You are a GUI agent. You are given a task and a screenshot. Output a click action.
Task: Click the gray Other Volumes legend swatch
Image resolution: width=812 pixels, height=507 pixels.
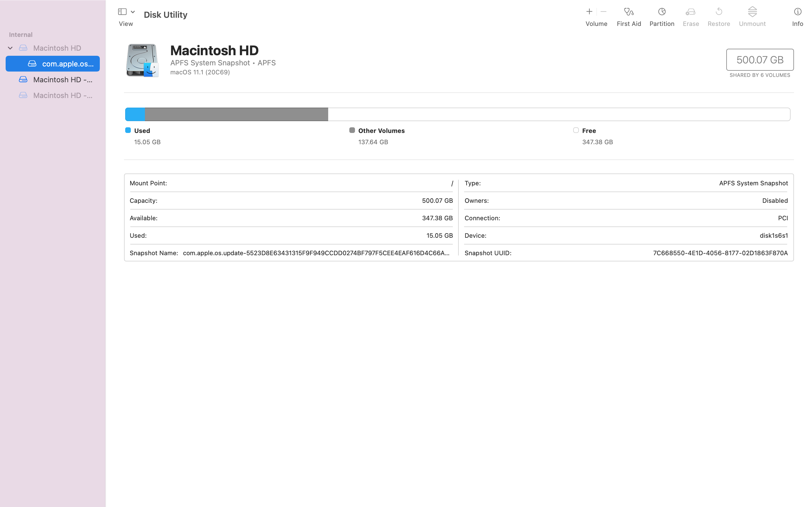pyautogui.click(x=352, y=130)
